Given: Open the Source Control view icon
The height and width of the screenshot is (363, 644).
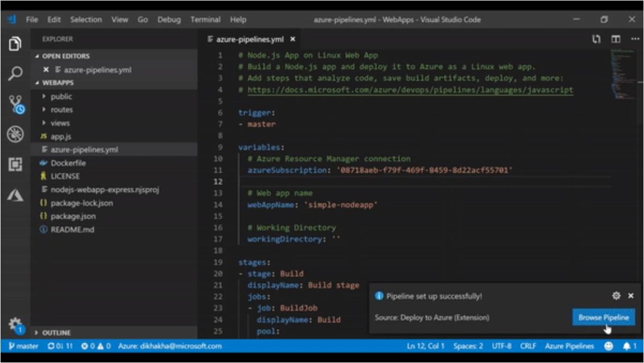Looking at the screenshot, I should 16,104.
